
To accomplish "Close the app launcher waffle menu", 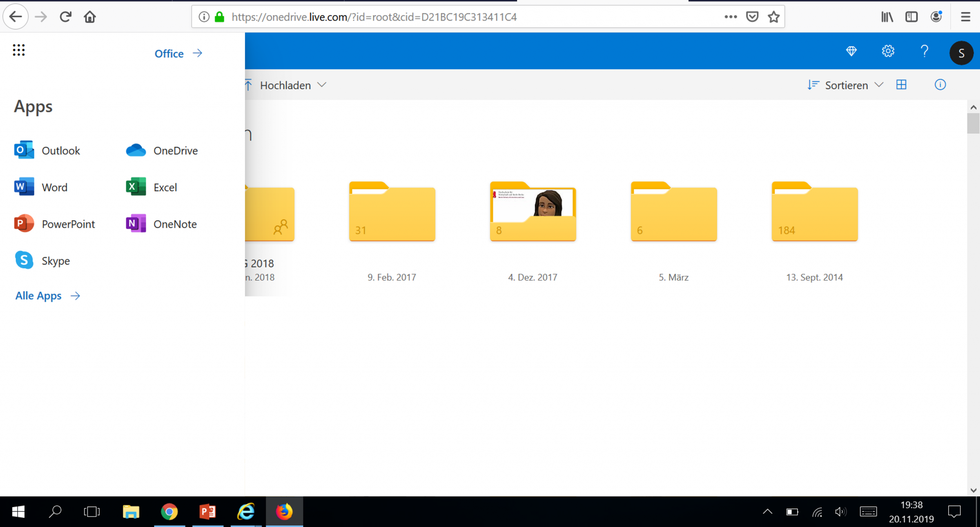I will pyautogui.click(x=19, y=50).
